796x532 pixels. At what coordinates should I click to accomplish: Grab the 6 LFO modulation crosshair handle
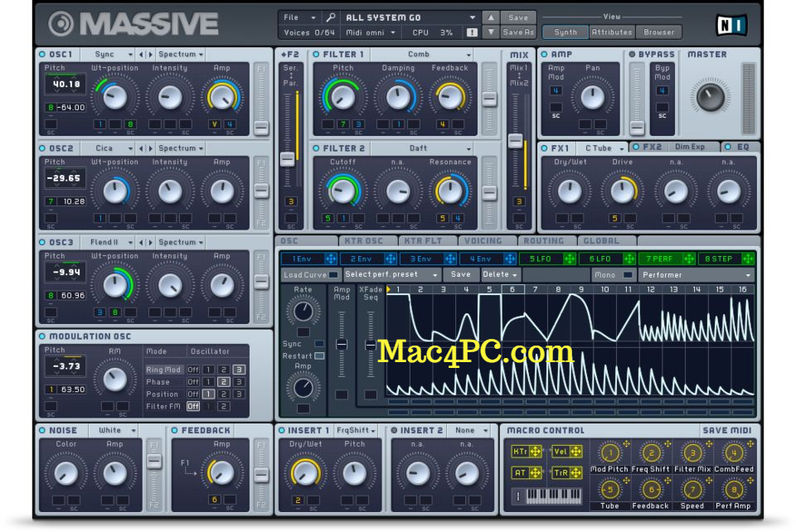coord(629,259)
